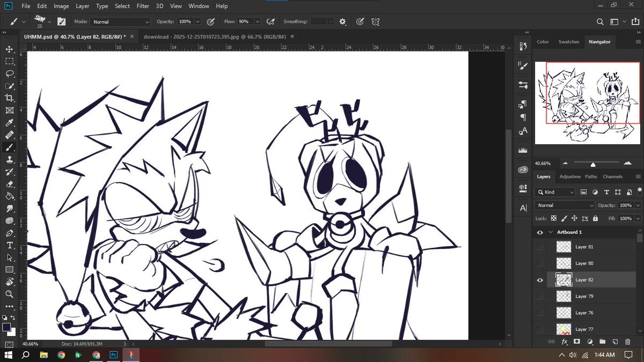Viewport: 644px width, 362px height.
Task: Open the Layer menu
Action: pyautogui.click(x=83, y=6)
